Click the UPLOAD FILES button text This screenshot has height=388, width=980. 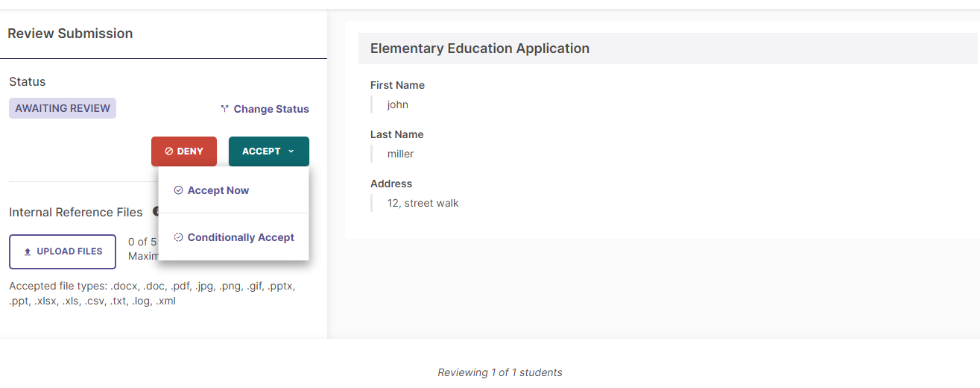pos(69,251)
